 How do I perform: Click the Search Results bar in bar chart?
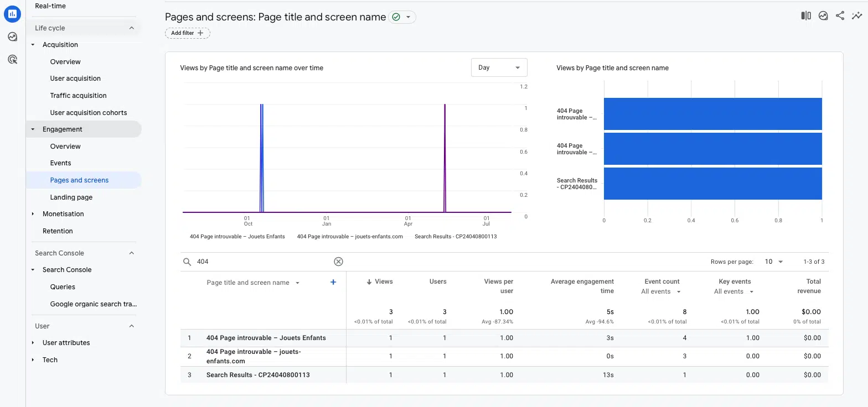point(712,184)
